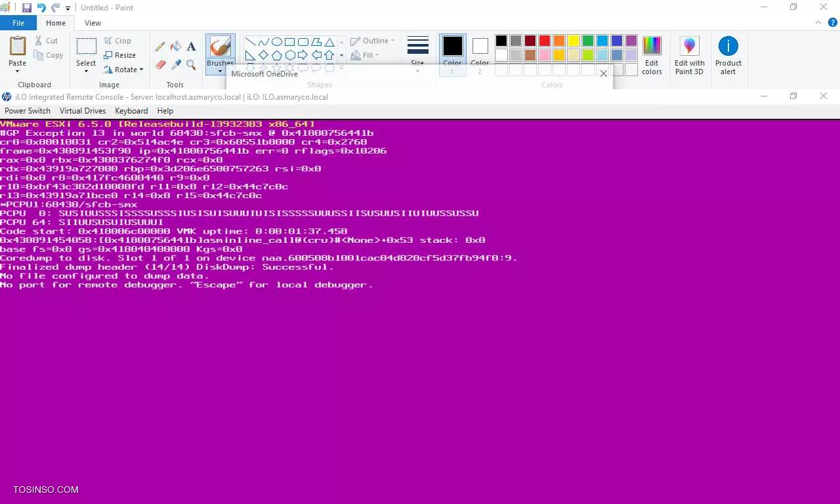Viewport: 840px width, 504px height.
Task: Open the Help menu in iLO console
Action: click(165, 111)
